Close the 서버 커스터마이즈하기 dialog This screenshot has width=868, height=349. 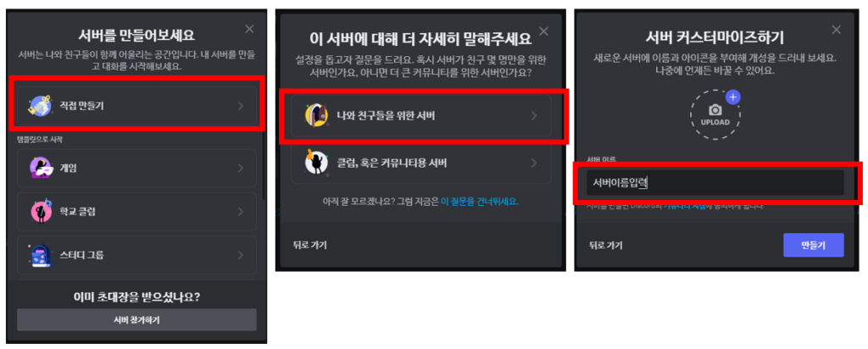pos(836,30)
